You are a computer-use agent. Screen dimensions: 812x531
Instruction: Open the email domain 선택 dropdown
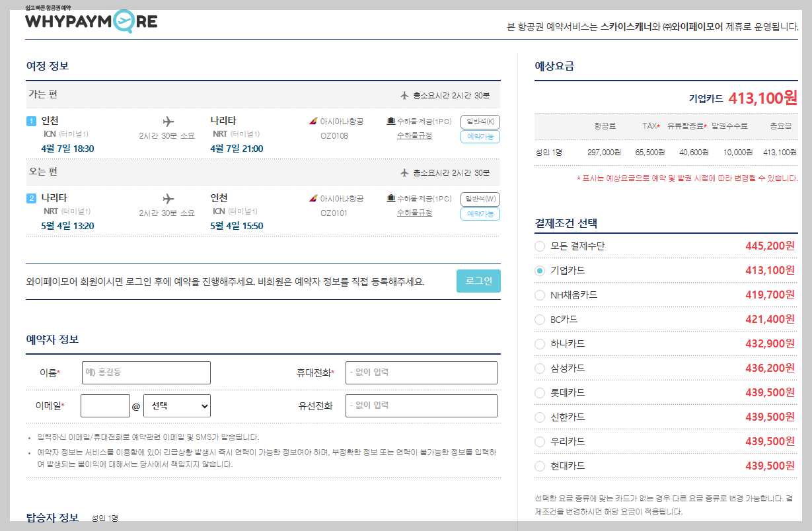pos(177,406)
